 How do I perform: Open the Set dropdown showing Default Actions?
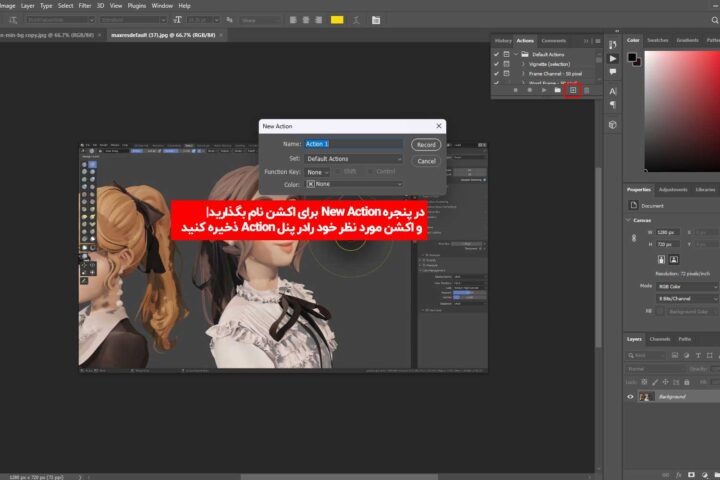[354, 159]
